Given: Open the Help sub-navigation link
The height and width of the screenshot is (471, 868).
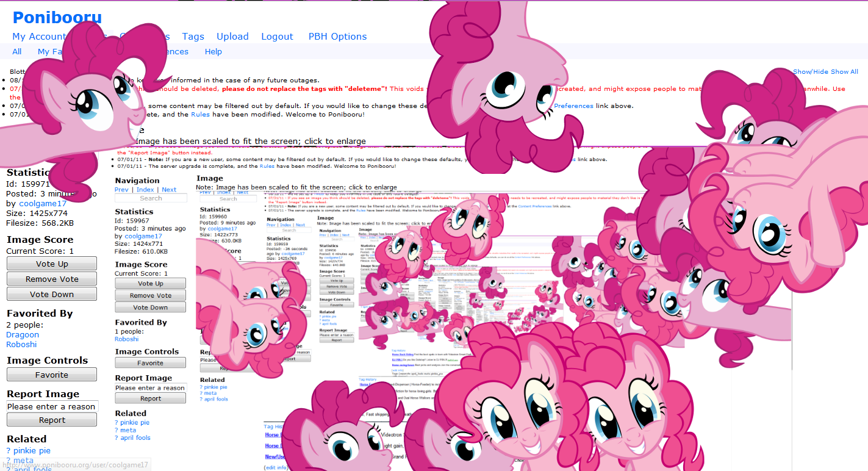Looking at the screenshot, I should (x=213, y=52).
